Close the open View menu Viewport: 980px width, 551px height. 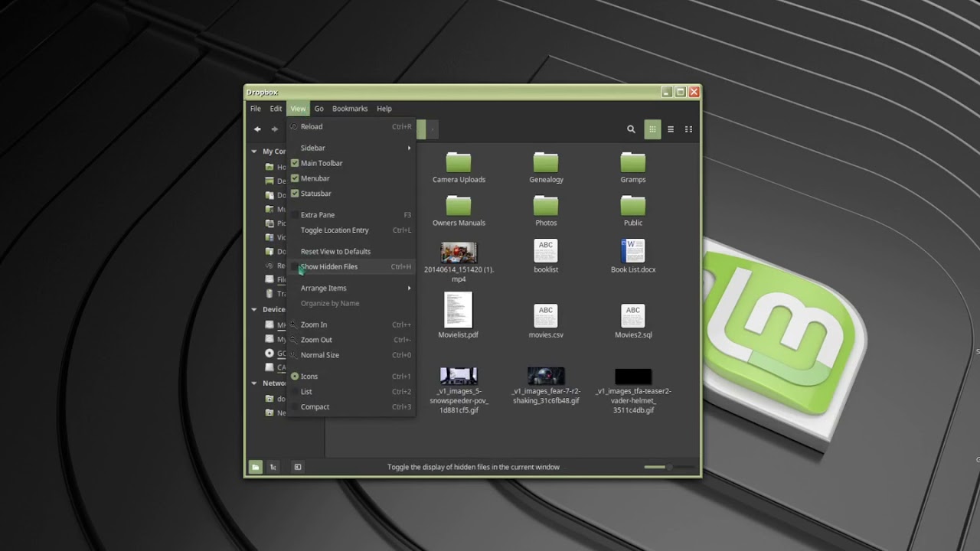tap(298, 109)
